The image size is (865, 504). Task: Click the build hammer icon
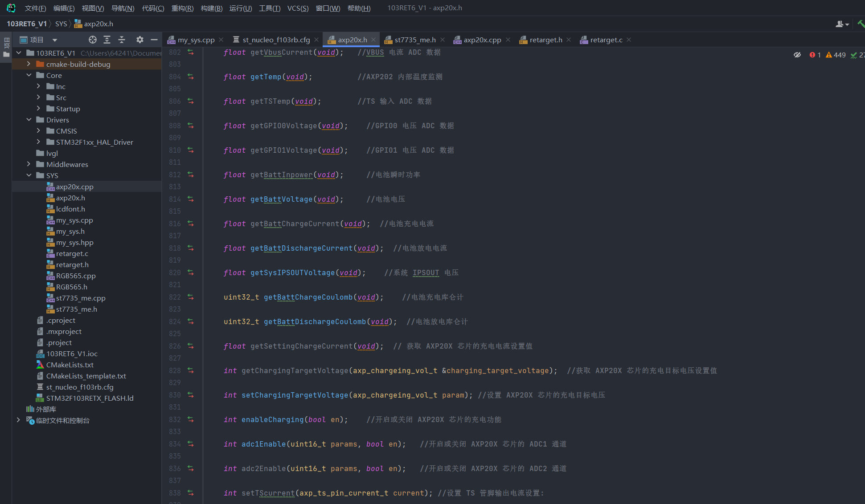pyautogui.click(x=861, y=24)
